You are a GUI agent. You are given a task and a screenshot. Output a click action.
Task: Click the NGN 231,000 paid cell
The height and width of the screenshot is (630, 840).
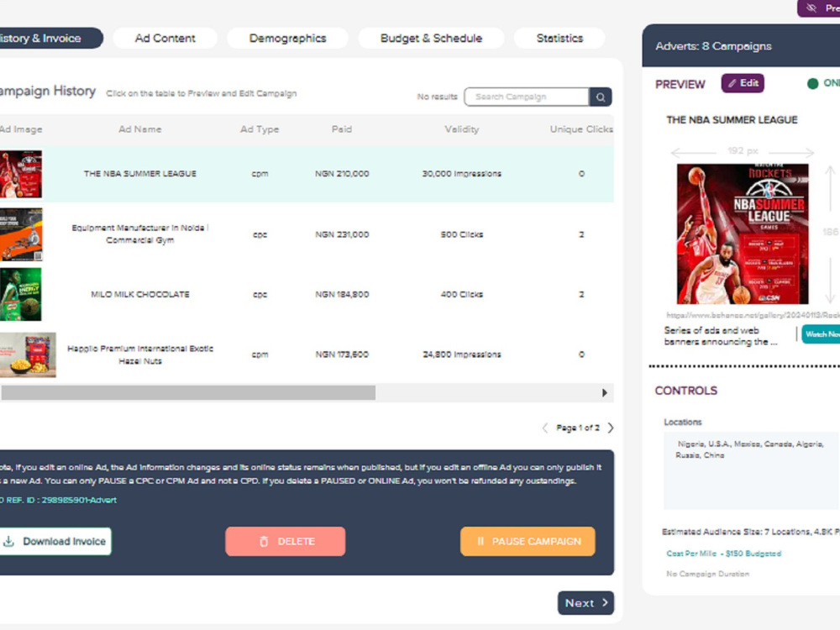(342, 234)
